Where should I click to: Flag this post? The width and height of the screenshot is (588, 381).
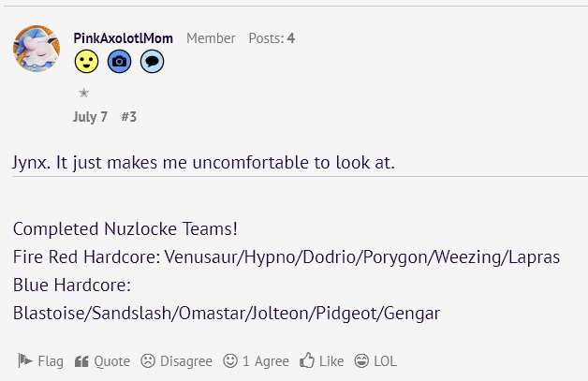[40, 360]
